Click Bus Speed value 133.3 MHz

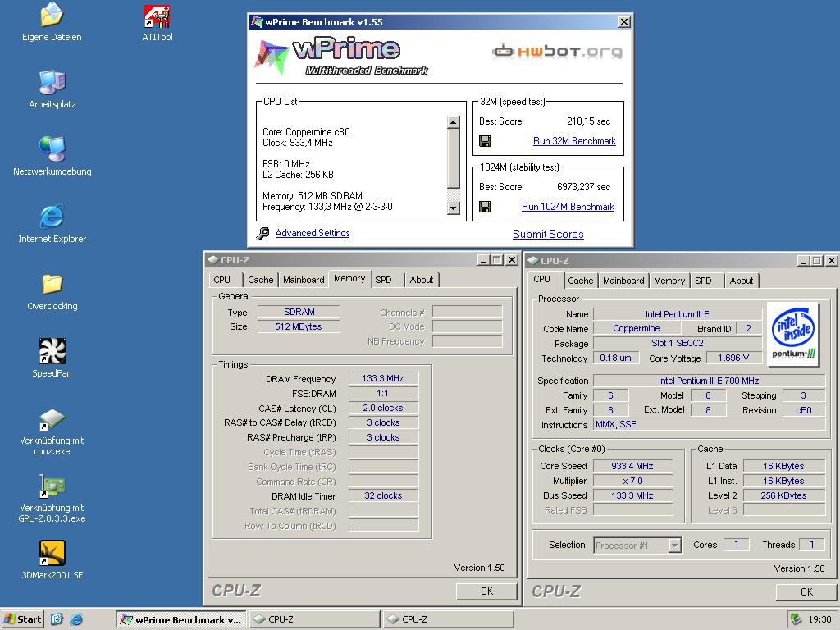[632, 495]
